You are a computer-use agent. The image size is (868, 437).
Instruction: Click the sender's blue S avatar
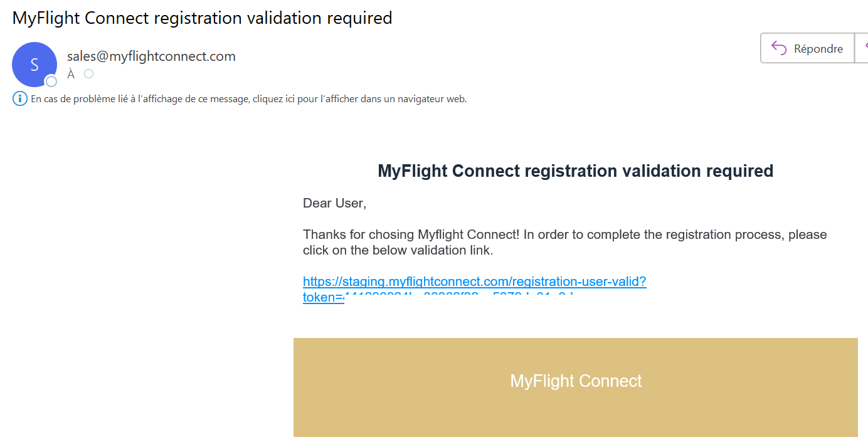(34, 64)
